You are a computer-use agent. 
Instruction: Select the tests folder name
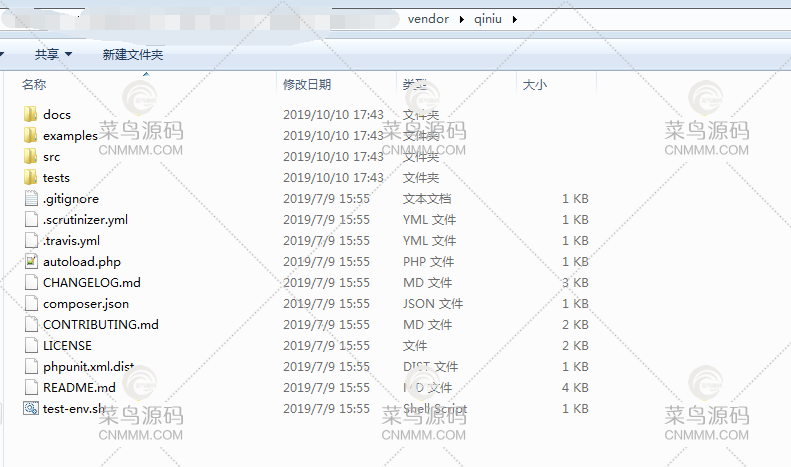coord(56,178)
